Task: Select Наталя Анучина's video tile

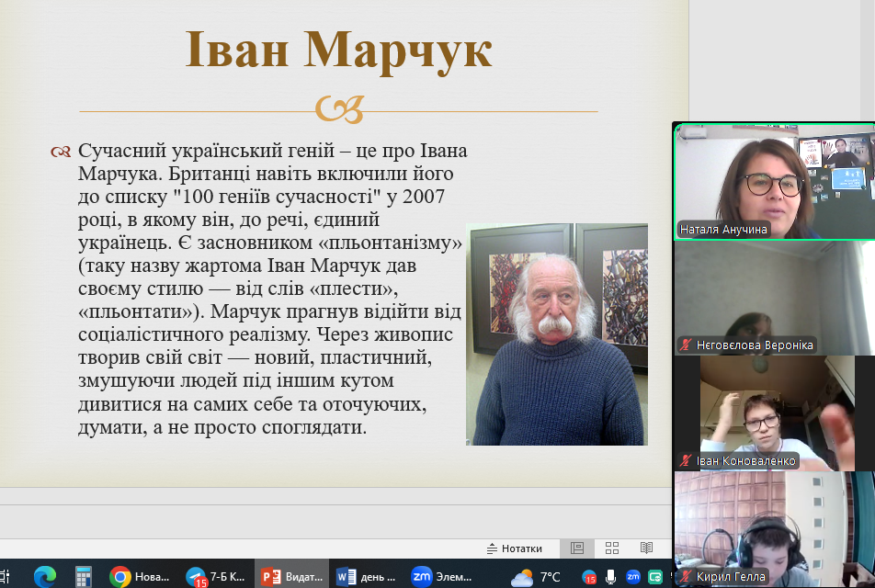Action: tap(775, 182)
